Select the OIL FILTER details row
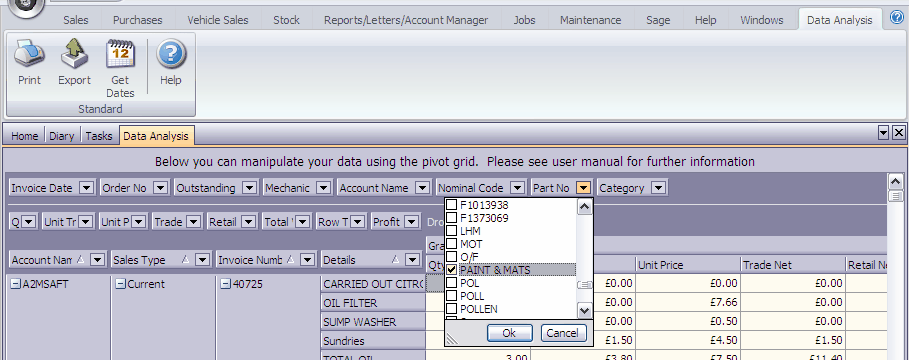The width and height of the screenshot is (909, 360). coord(373,303)
